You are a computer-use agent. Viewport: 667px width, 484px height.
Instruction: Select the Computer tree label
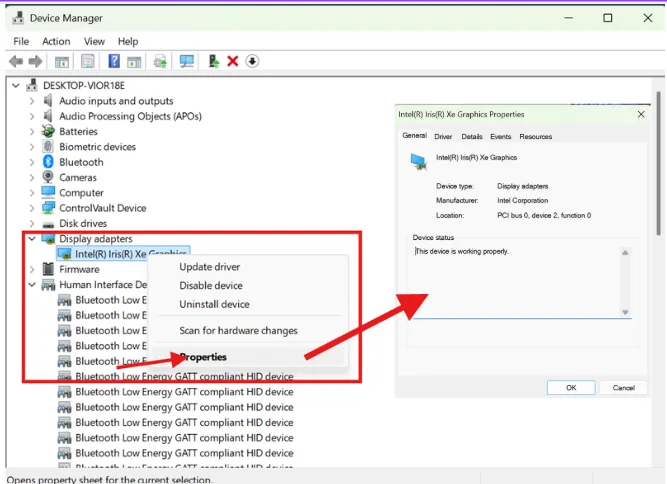click(x=81, y=193)
